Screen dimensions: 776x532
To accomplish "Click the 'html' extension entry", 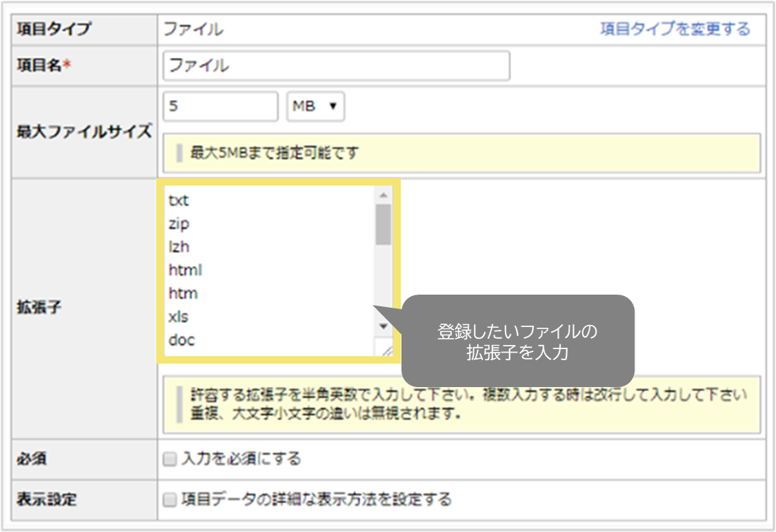I will pos(185,270).
